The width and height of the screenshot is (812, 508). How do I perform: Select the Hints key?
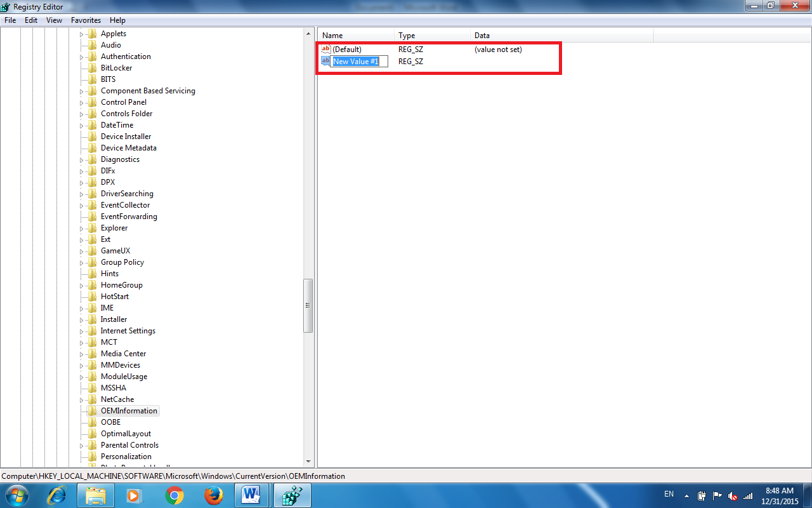110,274
